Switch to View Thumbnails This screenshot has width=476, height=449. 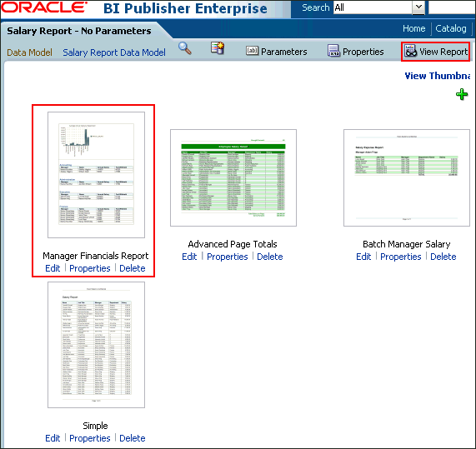click(438, 76)
